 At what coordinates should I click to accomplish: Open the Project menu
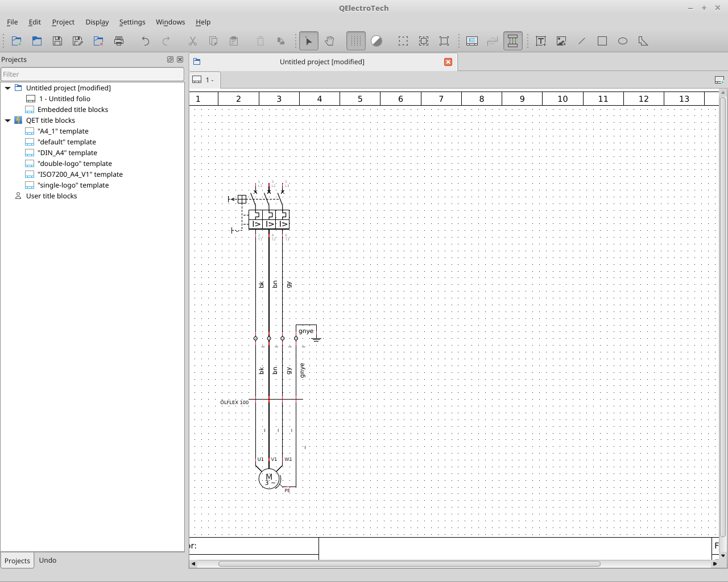[63, 22]
